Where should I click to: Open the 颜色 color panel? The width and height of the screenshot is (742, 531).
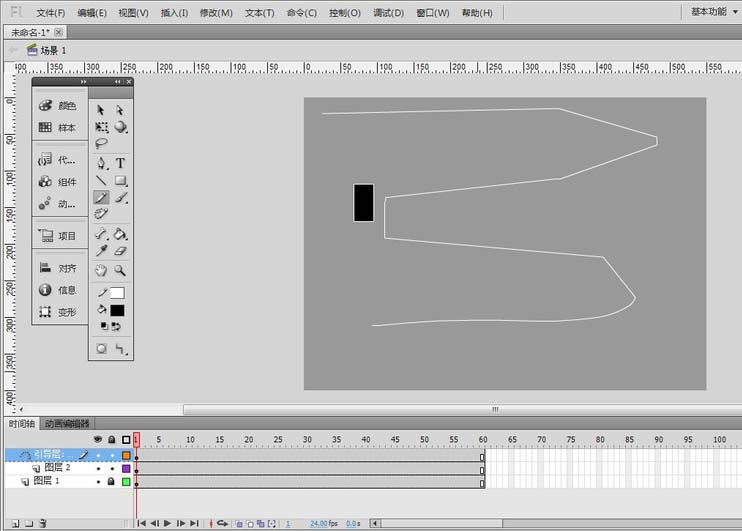click(x=57, y=105)
